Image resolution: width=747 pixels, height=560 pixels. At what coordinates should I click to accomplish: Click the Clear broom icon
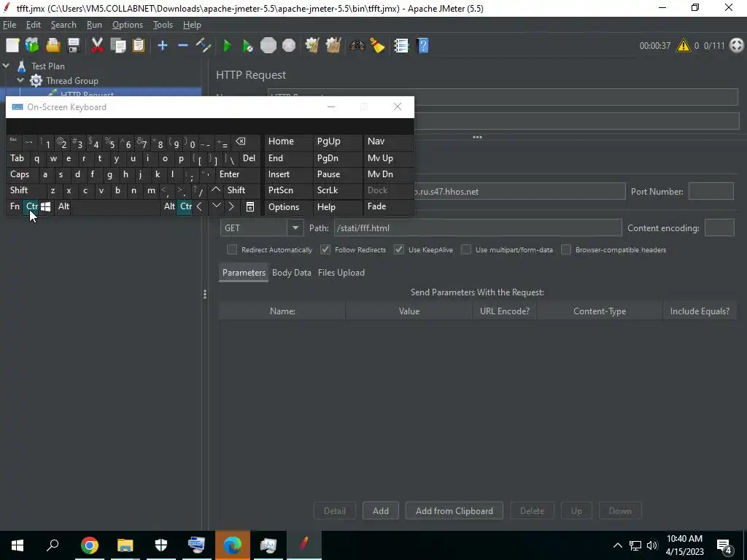[312, 46]
